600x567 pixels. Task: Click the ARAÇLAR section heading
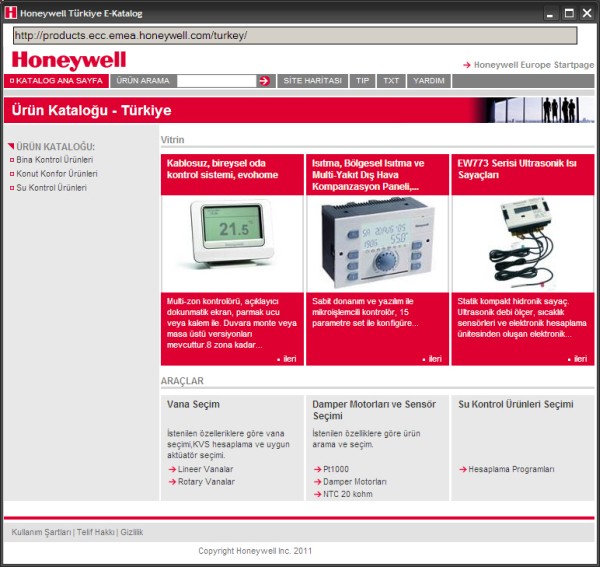pyautogui.click(x=182, y=381)
